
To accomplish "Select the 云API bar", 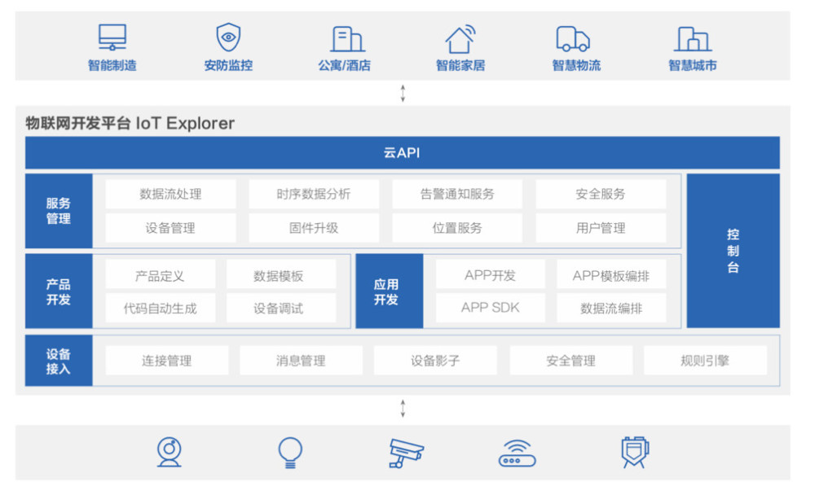I will (403, 152).
